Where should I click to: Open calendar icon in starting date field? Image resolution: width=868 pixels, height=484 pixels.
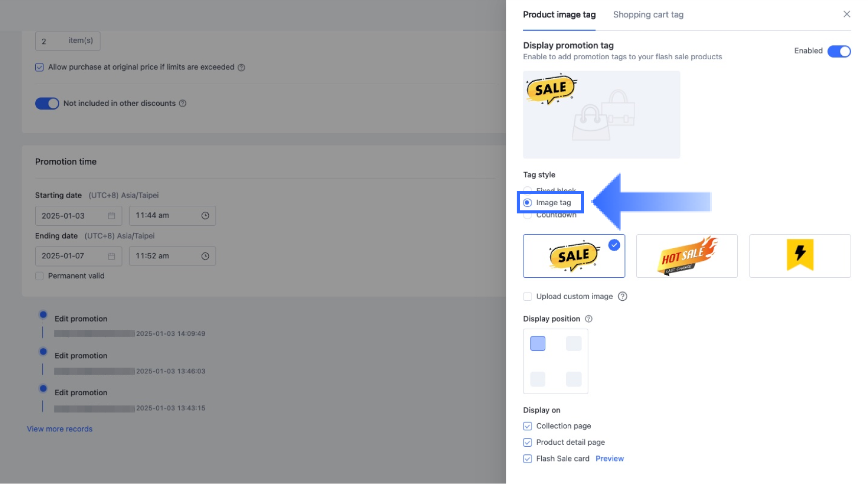pyautogui.click(x=111, y=216)
